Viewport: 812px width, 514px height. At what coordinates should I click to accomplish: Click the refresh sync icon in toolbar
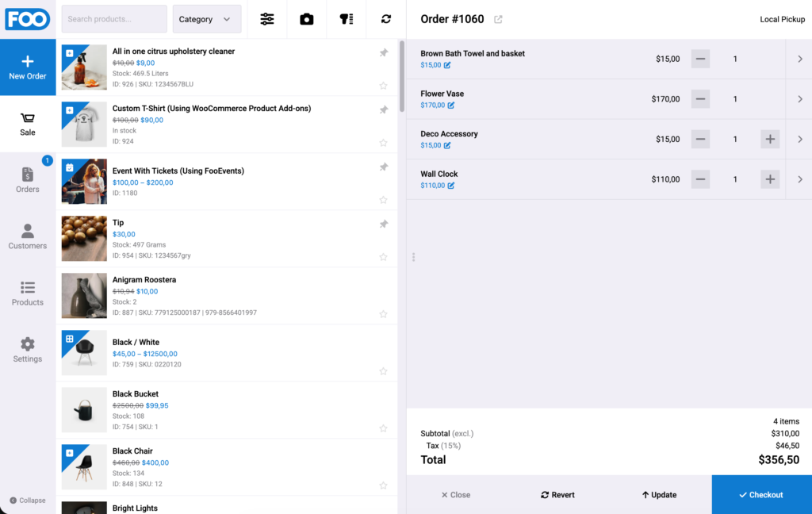[x=386, y=19]
